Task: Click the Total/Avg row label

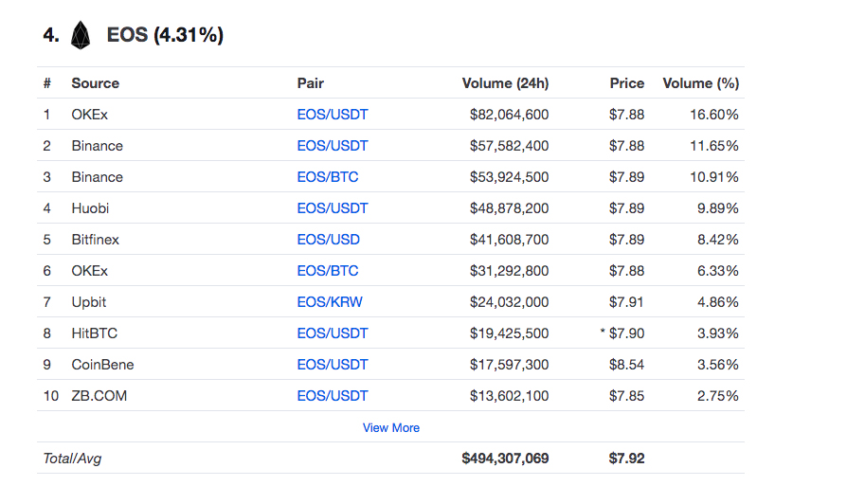Action: pos(72,459)
